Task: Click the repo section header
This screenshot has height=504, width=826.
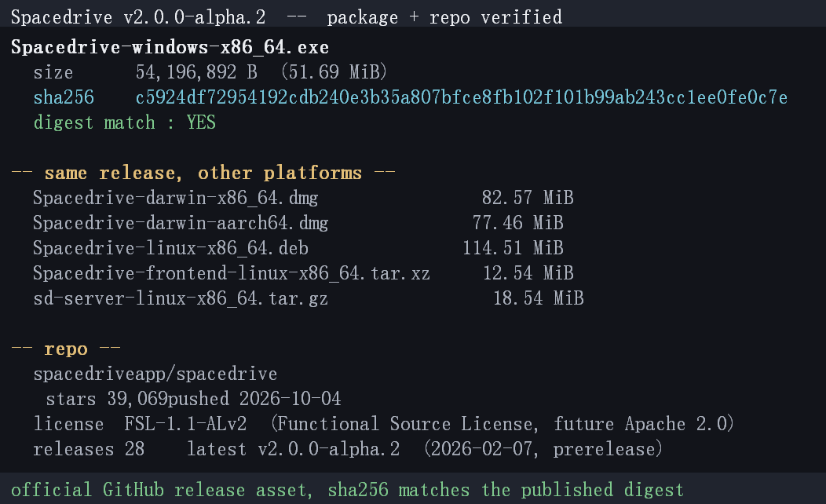Action: [x=66, y=349]
